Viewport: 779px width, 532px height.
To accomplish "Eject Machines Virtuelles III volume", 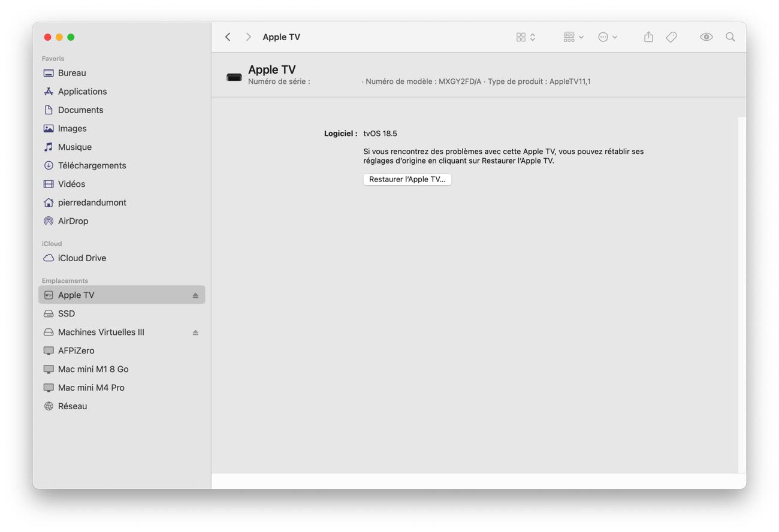I will [x=195, y=332].
